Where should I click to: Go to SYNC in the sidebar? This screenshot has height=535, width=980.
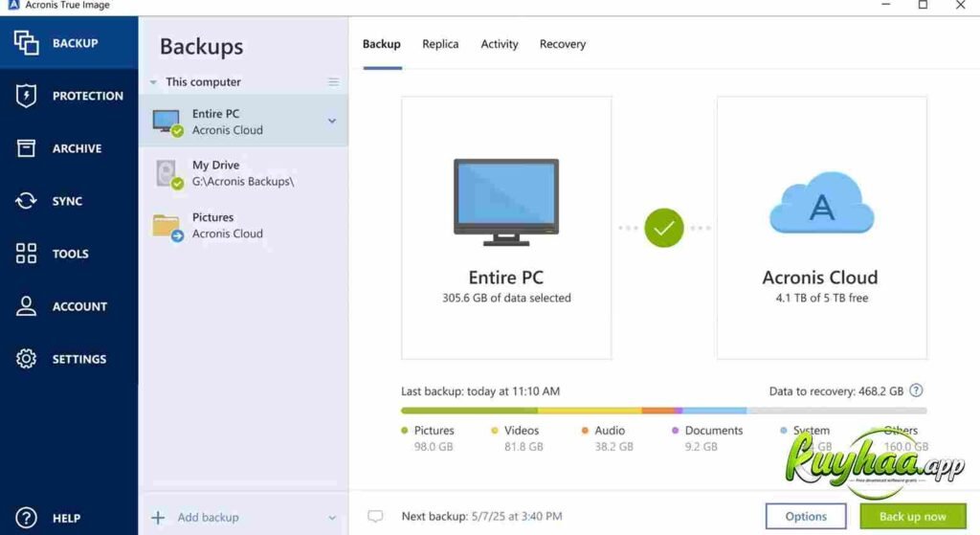(69, 201)
